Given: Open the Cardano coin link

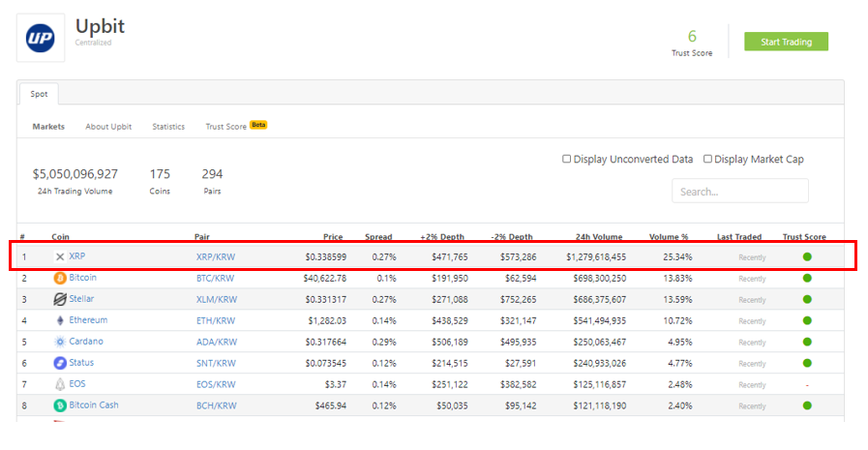Looking at the screenshot, I should 86,341.
